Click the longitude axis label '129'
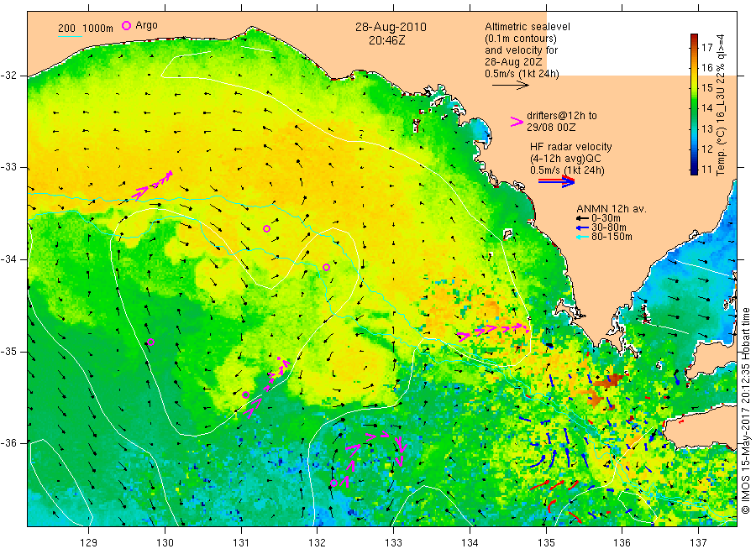 tap(89, 543)
